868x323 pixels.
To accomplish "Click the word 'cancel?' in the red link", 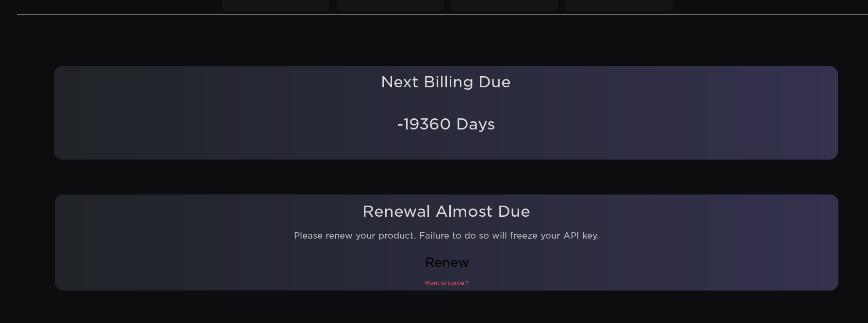I will point(459,283).
